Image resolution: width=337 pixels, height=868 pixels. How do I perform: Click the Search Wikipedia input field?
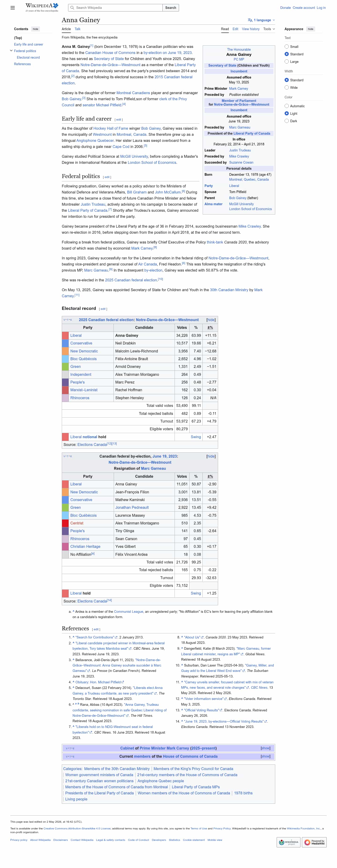point(115,8)
